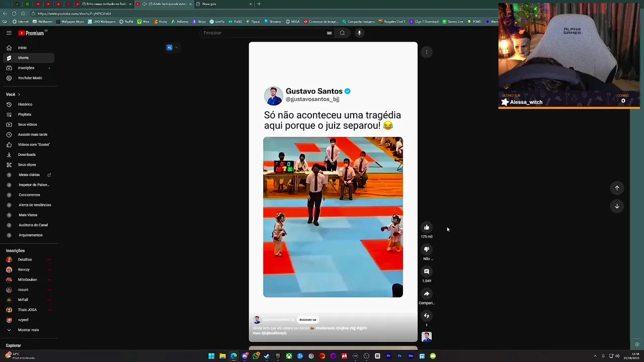Go to previous Short with up arrow
This screenshot has width=644, height=362.
click(617, 188)
